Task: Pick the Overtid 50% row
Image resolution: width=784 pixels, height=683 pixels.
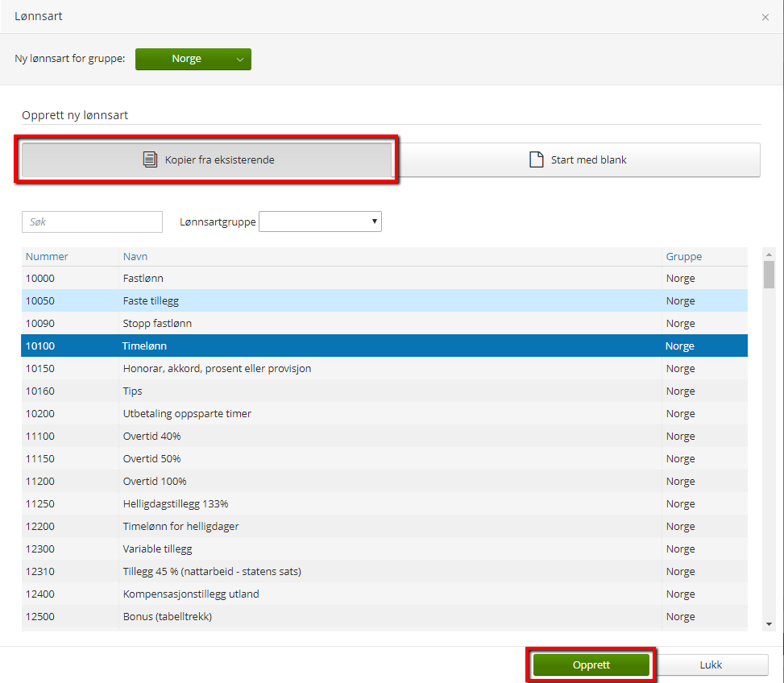Action: click(x=384, y=458)
